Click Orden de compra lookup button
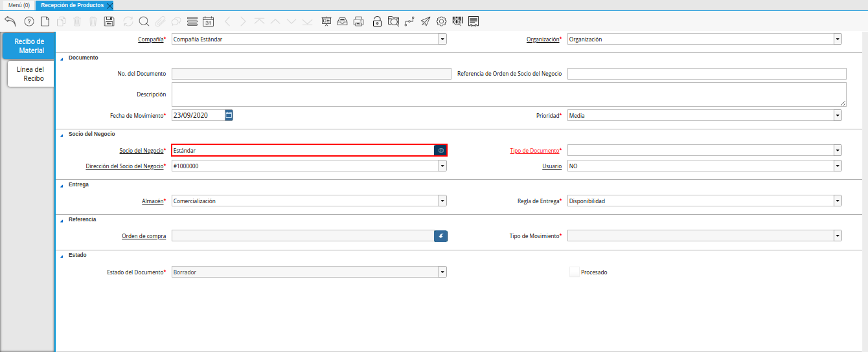868x352 pixels. 440,236
